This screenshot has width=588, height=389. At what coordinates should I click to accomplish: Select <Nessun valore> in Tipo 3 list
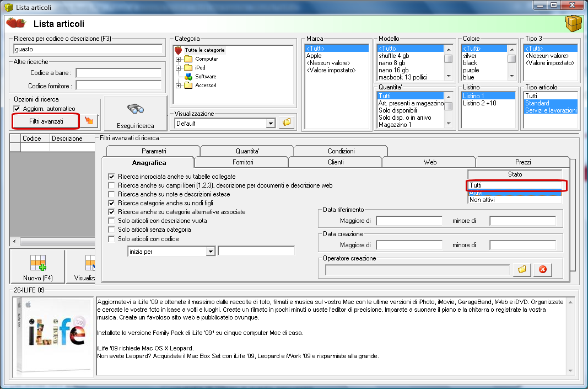coord(551,56)
